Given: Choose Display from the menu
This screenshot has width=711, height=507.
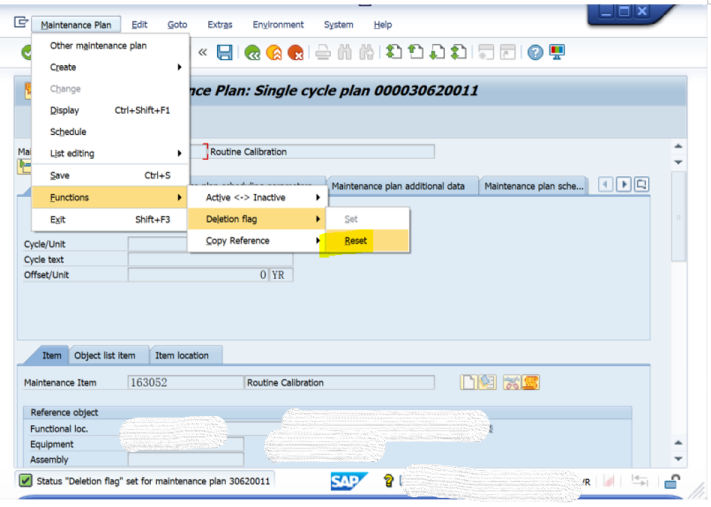Looking at the screenshot, I should pyautogui.click(x=110, y=110).
